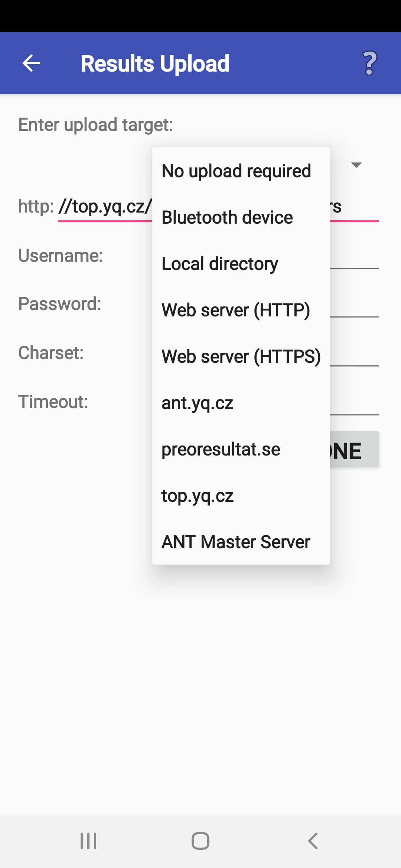Tap the Android recent apps icon

tap(88, 841)
